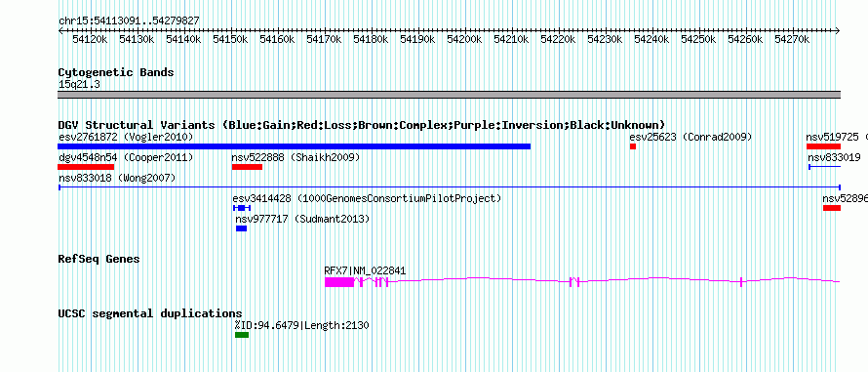Click the gray 15q21.3 cytogenetic band bar
This screenshot has width=868, height=372.
click(x=450, y=95)
